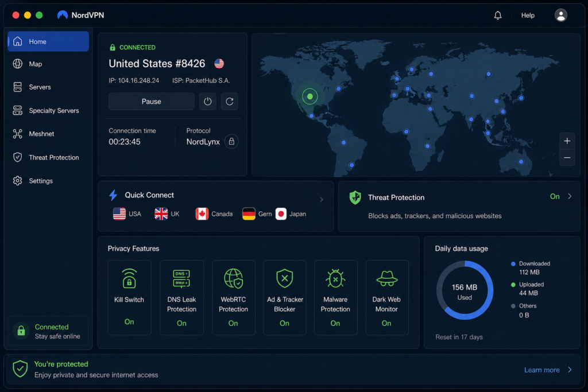
Task: Click the blue Downloaded legend dot
Action: [513, 264]
